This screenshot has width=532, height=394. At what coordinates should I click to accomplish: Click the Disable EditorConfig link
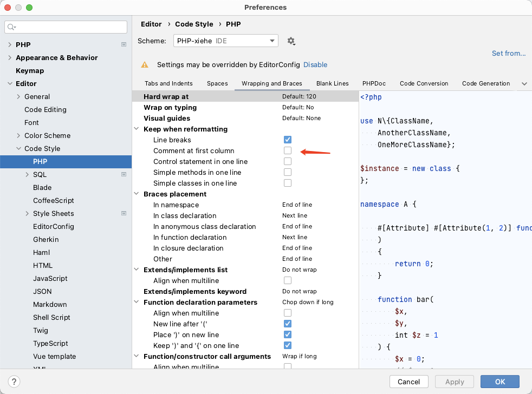pyautogui.click(x=315, y=65)
